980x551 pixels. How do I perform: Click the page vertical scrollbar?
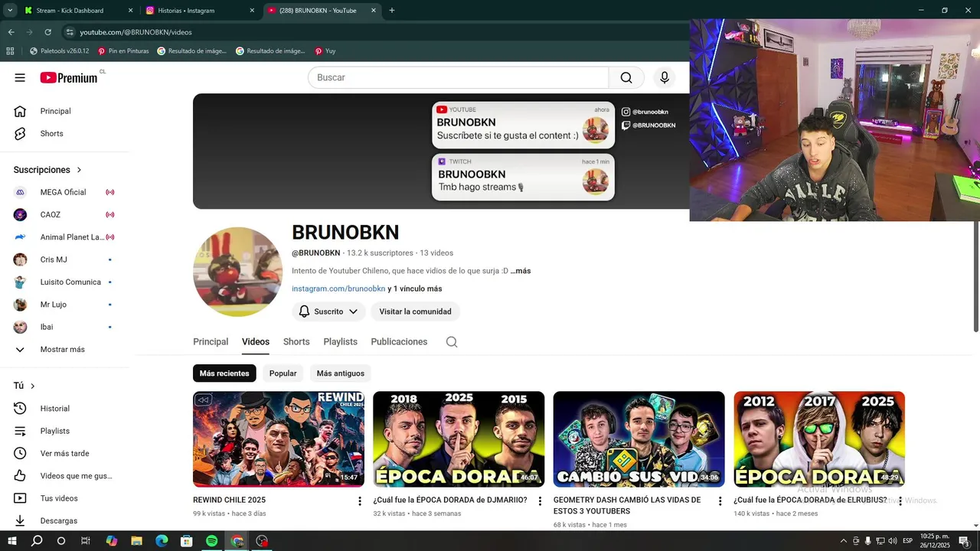976,275
